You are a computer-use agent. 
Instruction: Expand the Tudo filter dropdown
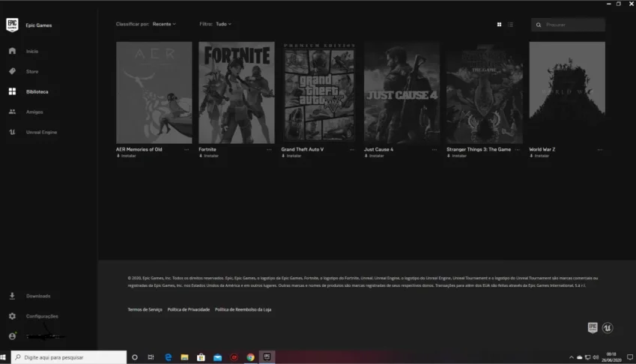[x=223, y=24]
